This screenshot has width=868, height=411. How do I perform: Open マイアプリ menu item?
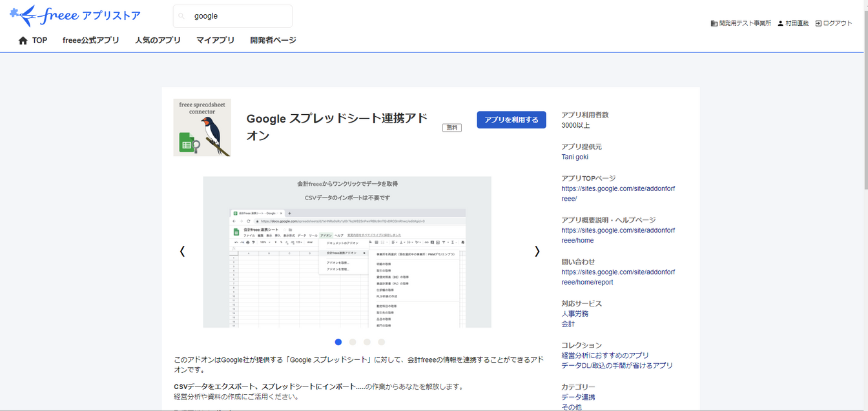215,40
